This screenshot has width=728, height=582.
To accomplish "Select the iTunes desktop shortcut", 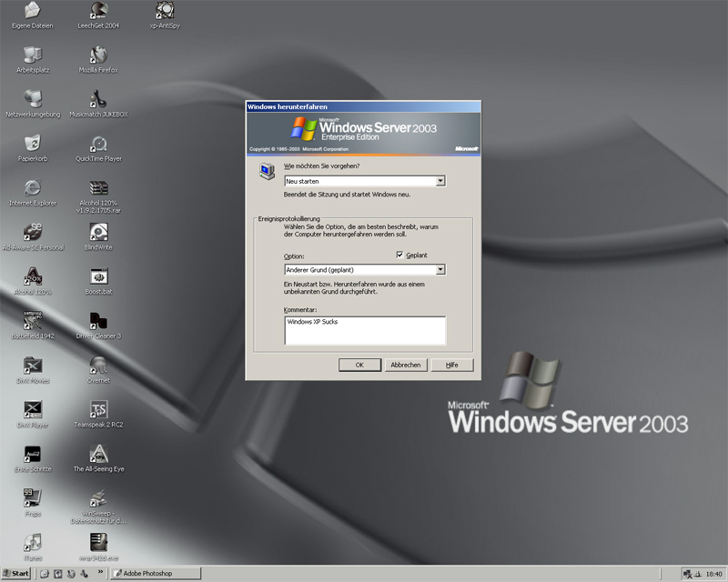I will tap(33, 547).
